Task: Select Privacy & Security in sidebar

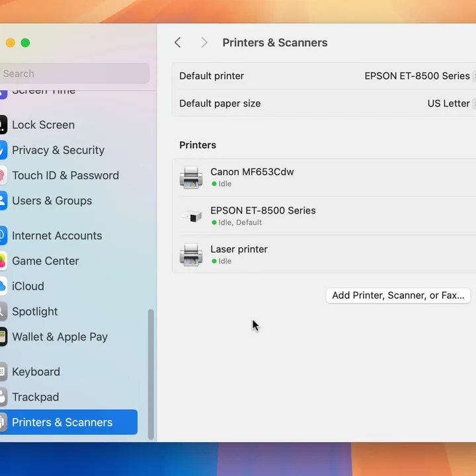Action: [58, 150]
